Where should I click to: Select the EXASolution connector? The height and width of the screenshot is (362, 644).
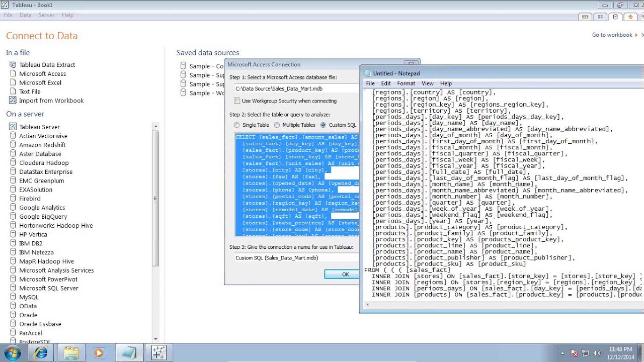tap(36, 190)
